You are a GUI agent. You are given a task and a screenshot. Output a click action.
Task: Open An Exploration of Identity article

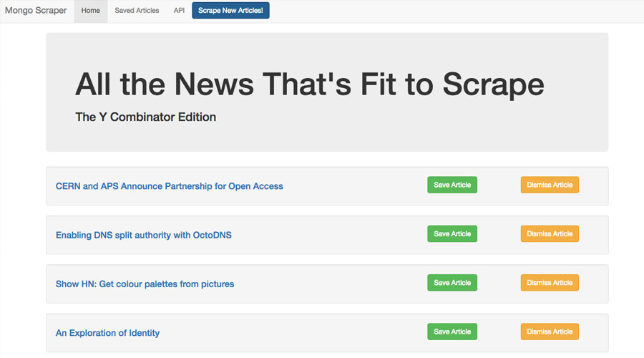point(107,333)
